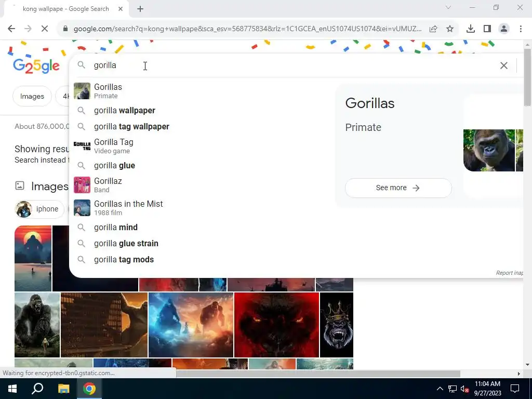Viewport: 532px width, 399px height.
Task: Open the tab search chevron
Action: (448, 7)
